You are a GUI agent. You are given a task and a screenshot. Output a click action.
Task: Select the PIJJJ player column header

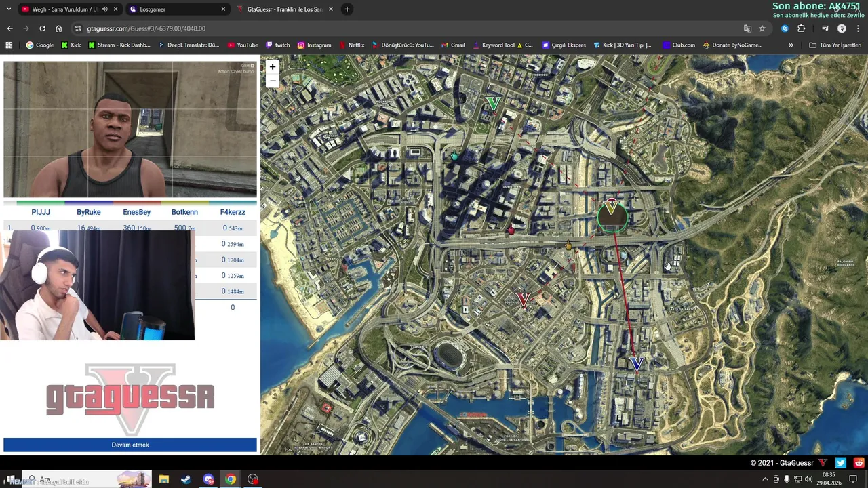[x=41, y=212]
